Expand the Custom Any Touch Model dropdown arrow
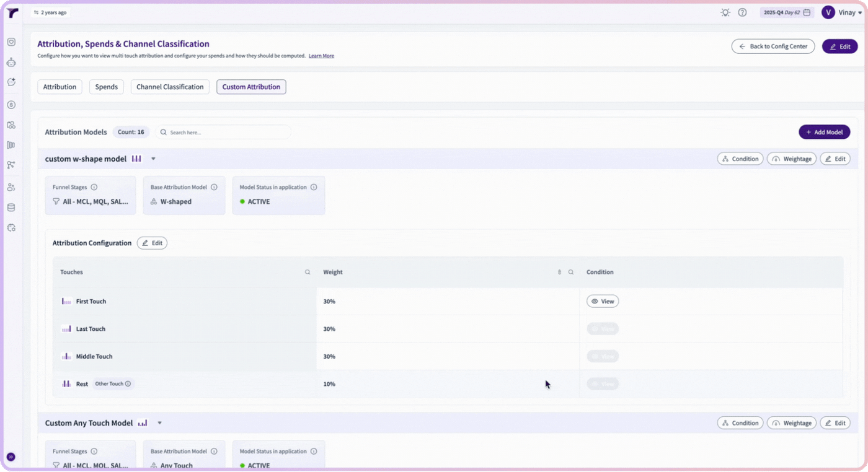 click(159, 423)
